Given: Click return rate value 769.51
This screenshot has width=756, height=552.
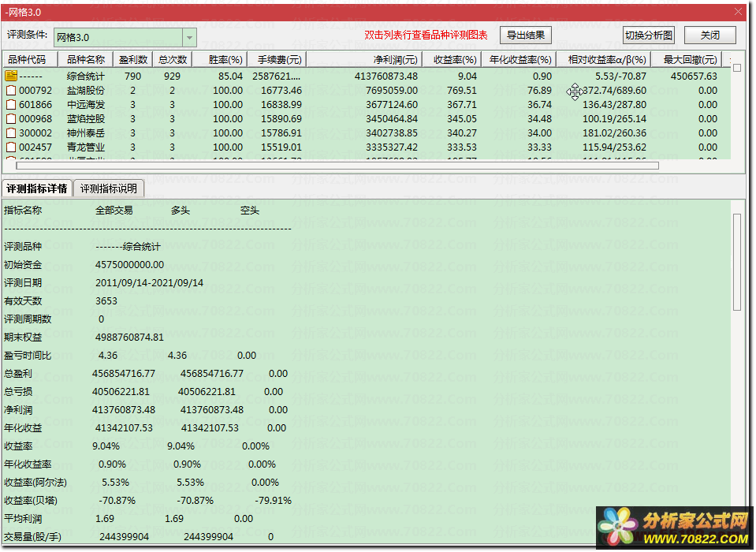Looking at the screenshot, I should pyautogui.click(x=461, y=91).
